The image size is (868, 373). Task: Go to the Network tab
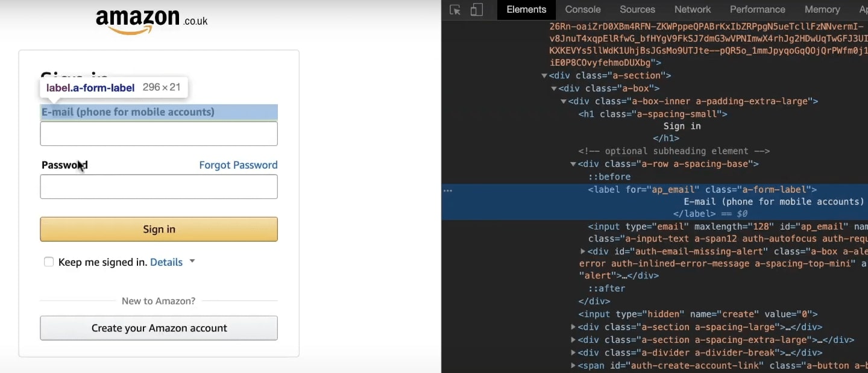coord(693,10)
